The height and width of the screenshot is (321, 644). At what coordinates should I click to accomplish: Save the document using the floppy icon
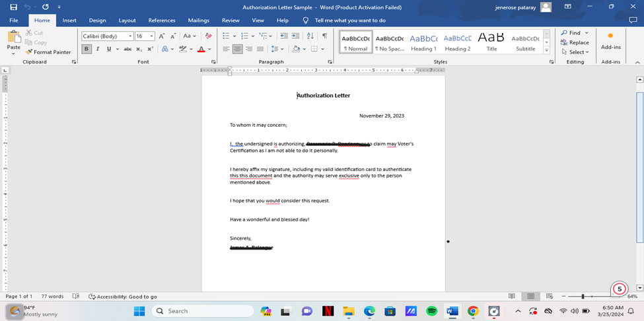13,7
